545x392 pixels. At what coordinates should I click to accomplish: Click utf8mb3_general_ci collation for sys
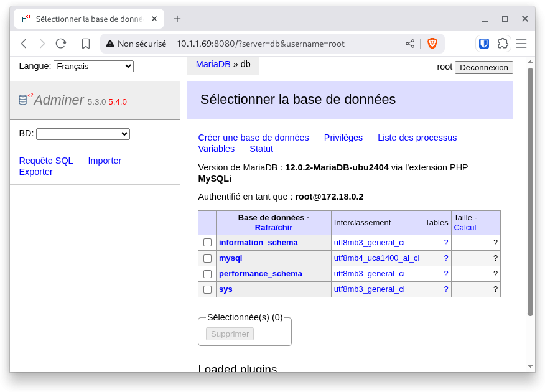(x=369, y=289)
